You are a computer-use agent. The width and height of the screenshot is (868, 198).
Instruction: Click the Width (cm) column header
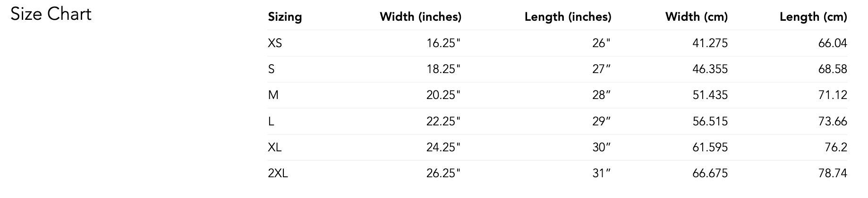point(696,17)
